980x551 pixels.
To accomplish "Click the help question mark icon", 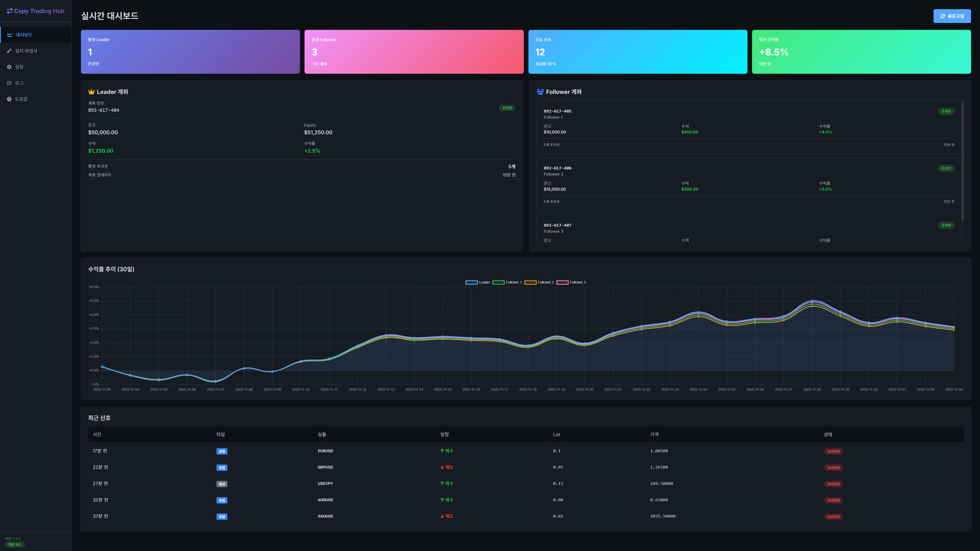I will click(9, 99).
